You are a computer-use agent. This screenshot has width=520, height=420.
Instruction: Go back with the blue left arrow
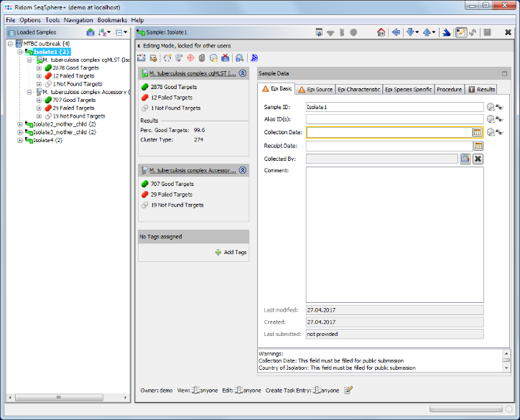pos(396,32)
